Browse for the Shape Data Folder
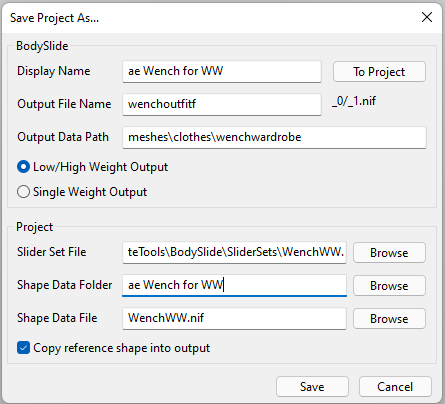This screenshot has width=445, height=404. (389, 286)
